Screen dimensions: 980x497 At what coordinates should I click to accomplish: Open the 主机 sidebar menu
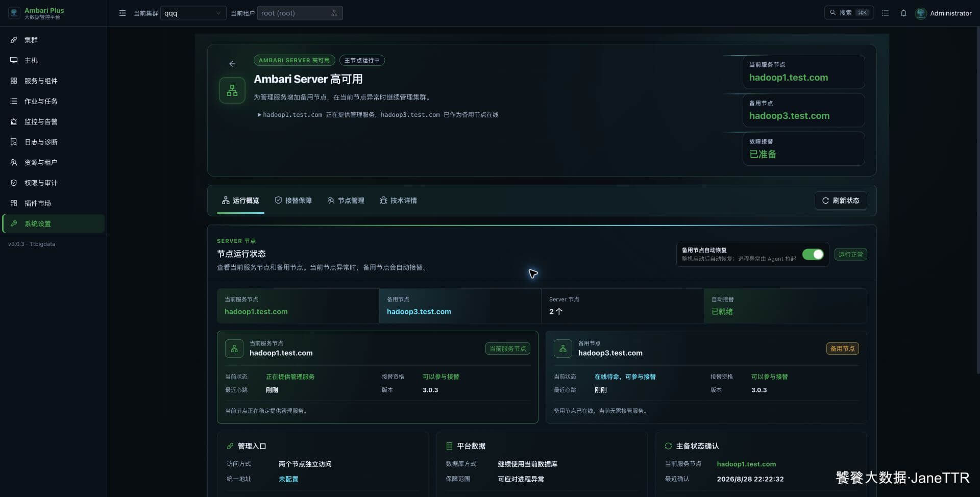(53, 60)
